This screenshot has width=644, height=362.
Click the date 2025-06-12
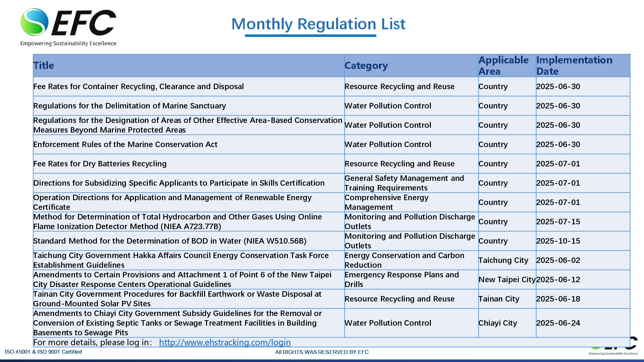coord(558,280)
